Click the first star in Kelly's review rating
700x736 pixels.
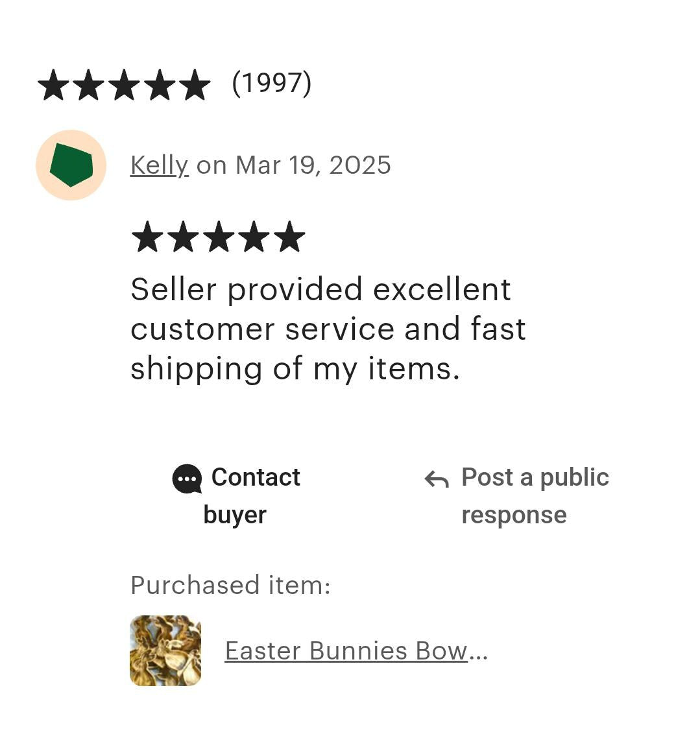[147, 236]
